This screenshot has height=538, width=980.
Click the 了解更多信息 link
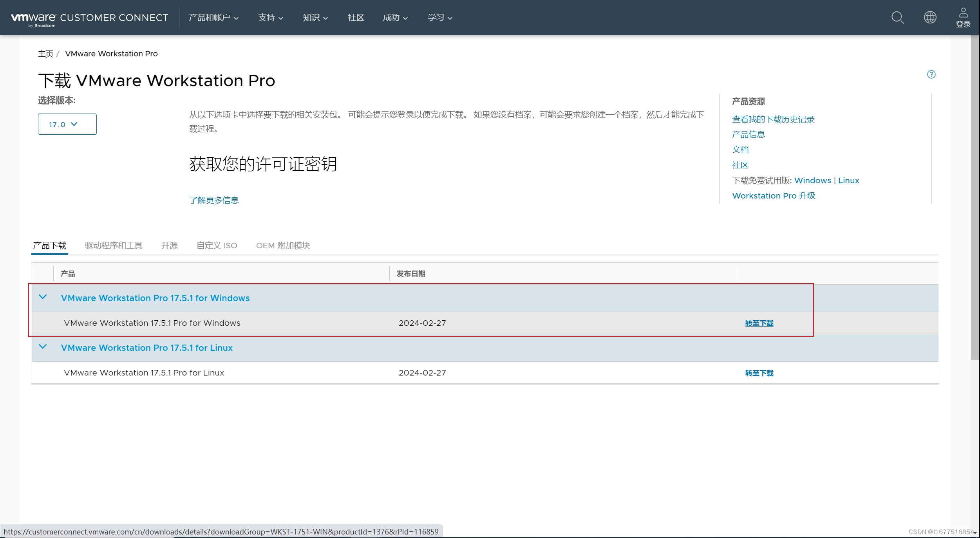[x=214, y=200]
